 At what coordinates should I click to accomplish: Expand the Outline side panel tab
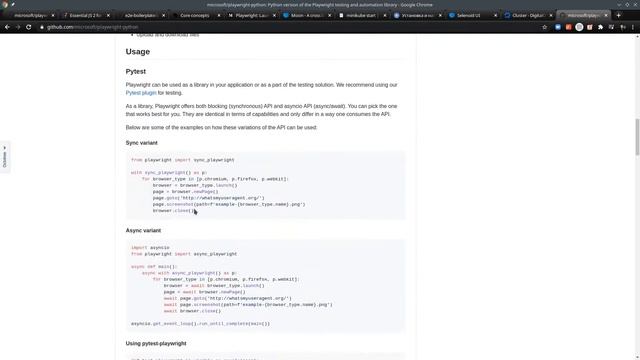click(4, 157)
